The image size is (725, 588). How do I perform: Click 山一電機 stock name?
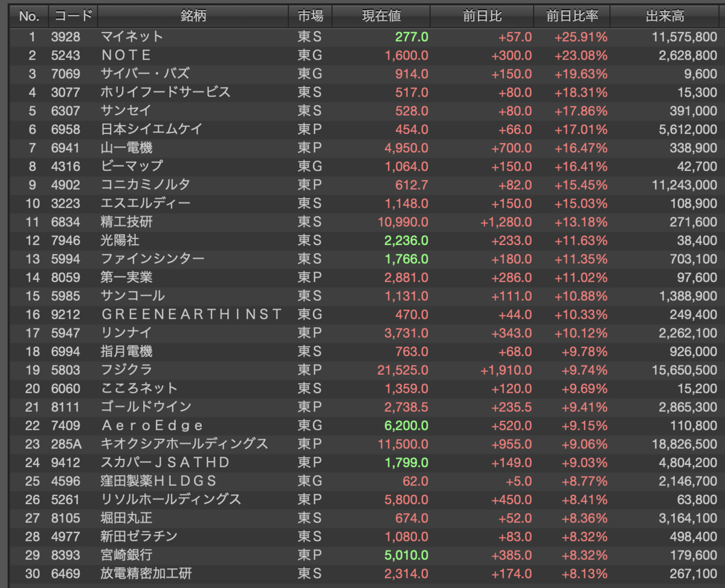(126, 148)
